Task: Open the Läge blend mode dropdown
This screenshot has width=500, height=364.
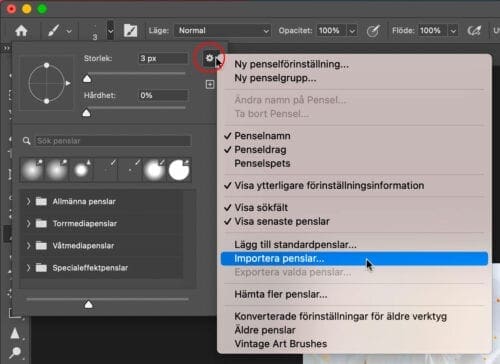Action: coord(223,31)
